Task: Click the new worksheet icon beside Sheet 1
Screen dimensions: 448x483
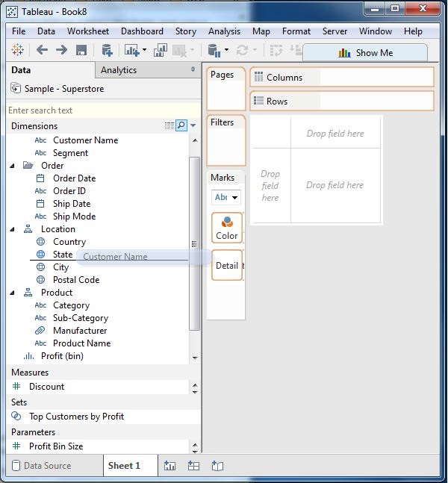Action: tap(169, 465)
